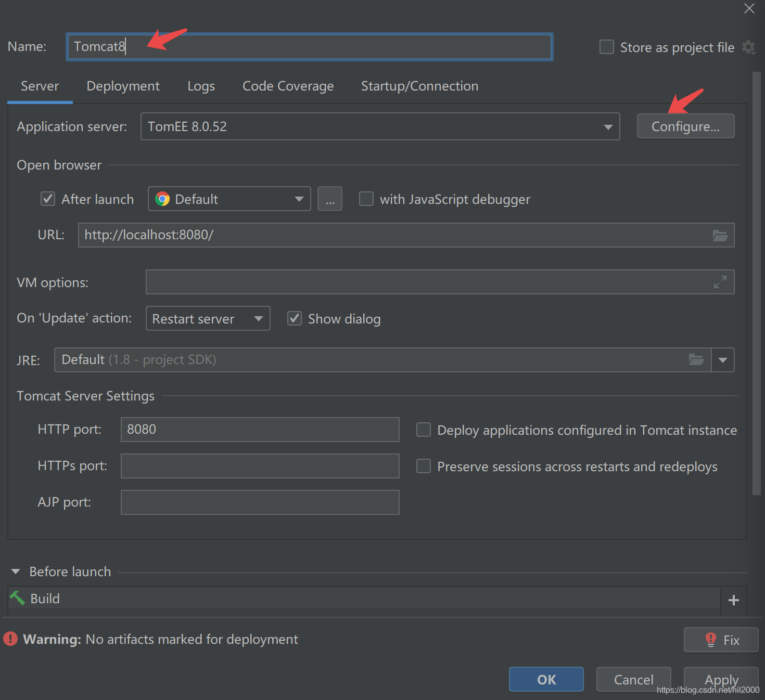Screen dimensions: 765x700
Task: Click the green hammer Build icon
Action: (x=17, y=598)
